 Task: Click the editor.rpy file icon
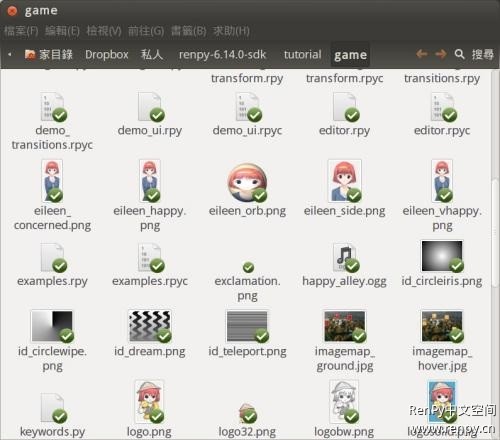pos(345,107)
